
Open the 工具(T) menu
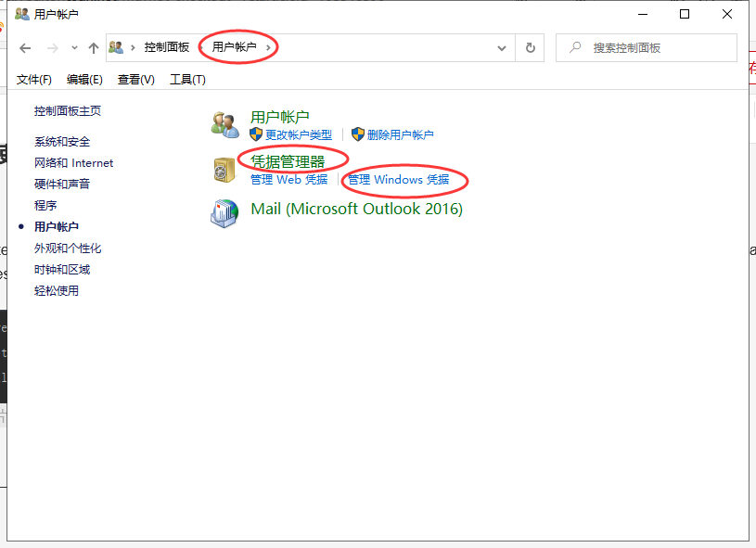coord(186,79)
